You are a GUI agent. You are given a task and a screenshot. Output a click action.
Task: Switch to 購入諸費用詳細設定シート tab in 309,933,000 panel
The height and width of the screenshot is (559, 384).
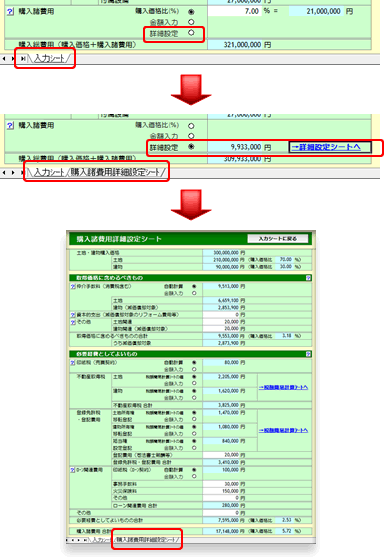click(116, 173)
